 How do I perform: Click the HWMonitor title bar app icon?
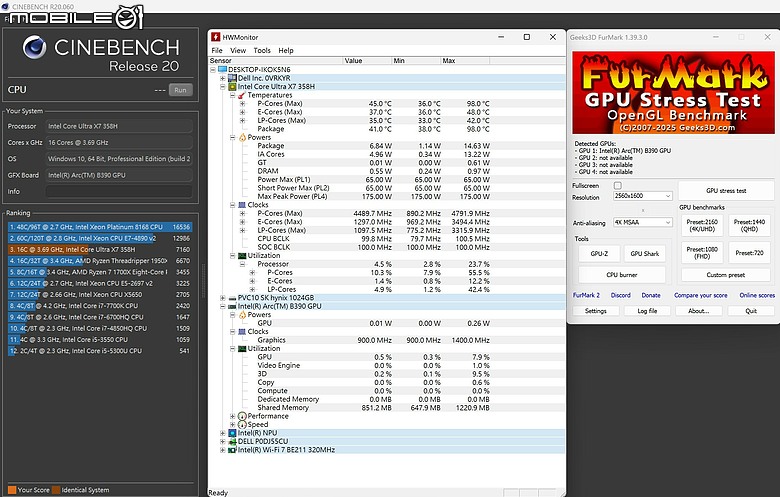click(x=215, y=37)
